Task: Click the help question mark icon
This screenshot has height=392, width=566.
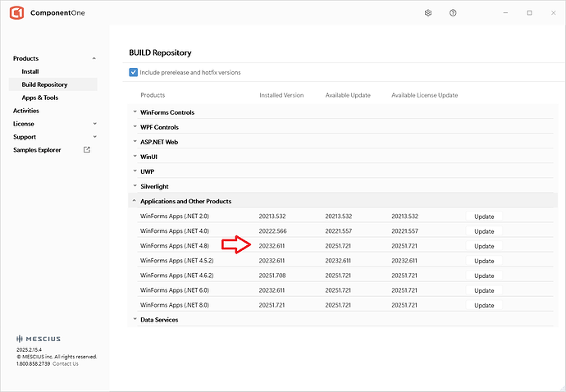Action: tap(453, 13)
